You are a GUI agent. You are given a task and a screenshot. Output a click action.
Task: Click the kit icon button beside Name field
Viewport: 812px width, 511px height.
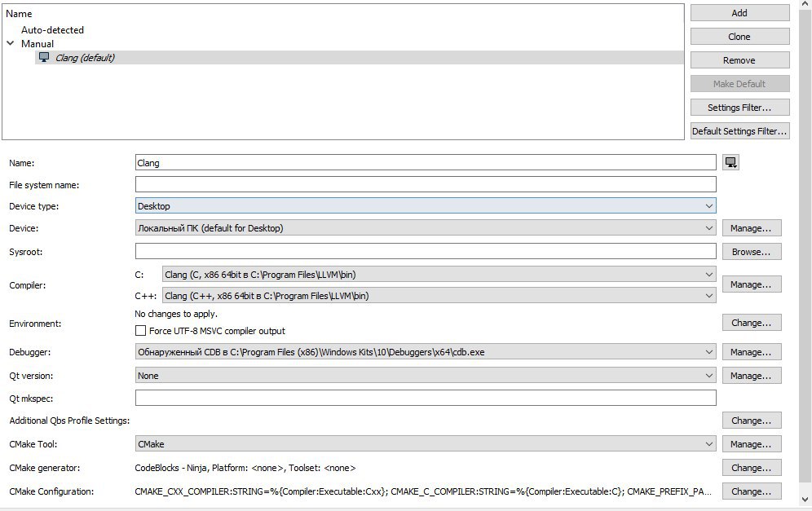pos(730,162)
